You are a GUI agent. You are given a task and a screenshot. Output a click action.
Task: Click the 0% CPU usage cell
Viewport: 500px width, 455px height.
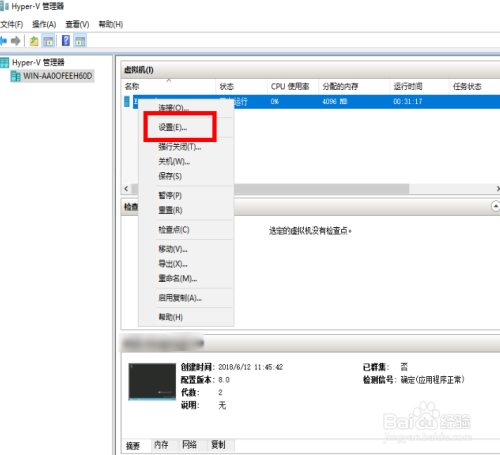[275, 101]
